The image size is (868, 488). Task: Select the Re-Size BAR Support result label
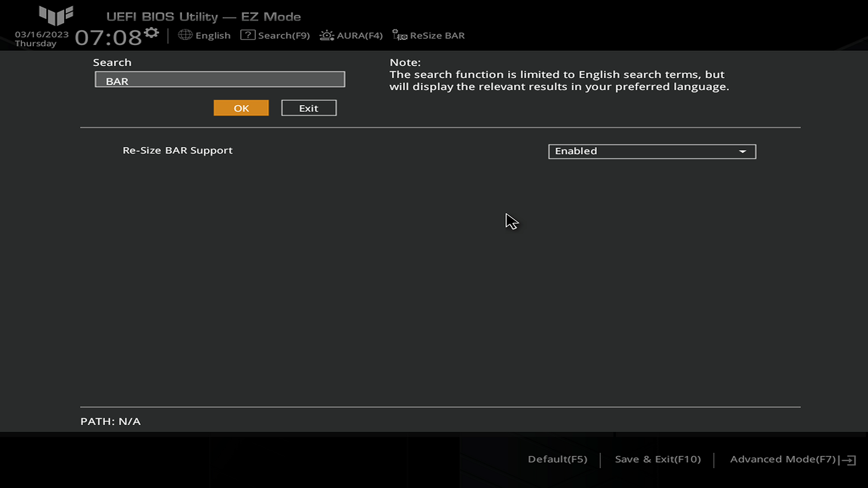[x=177, y=150]
